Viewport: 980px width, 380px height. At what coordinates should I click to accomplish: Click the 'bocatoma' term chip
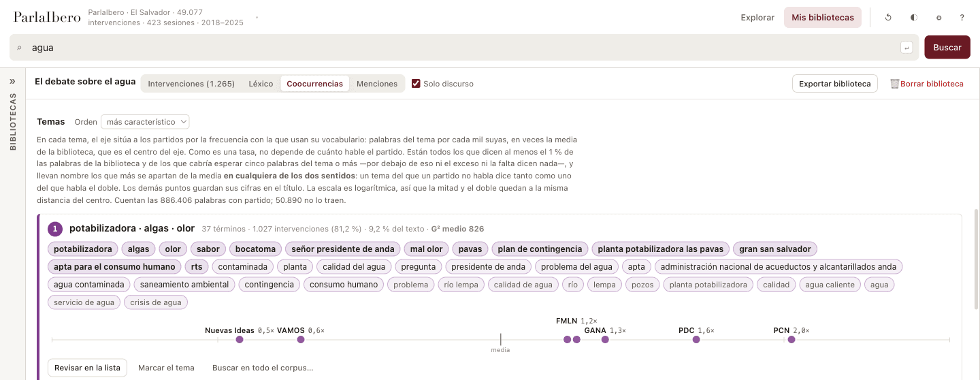[255, 249]
